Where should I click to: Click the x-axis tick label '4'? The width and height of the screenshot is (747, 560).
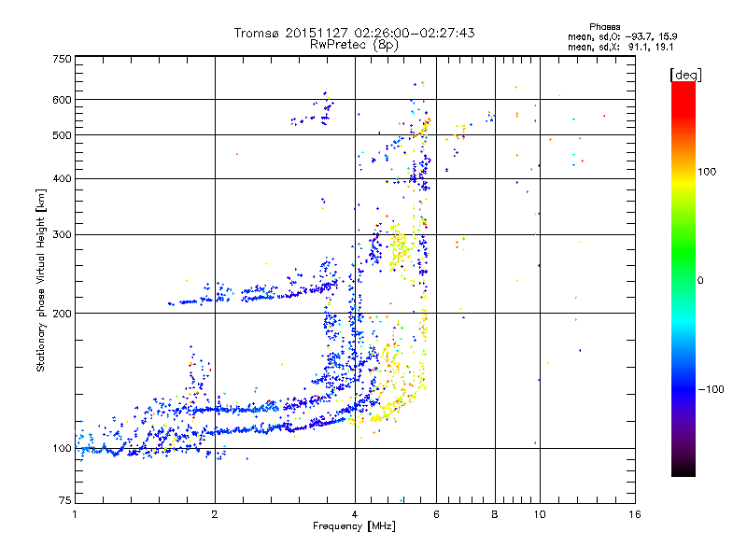tap(355, 514)
